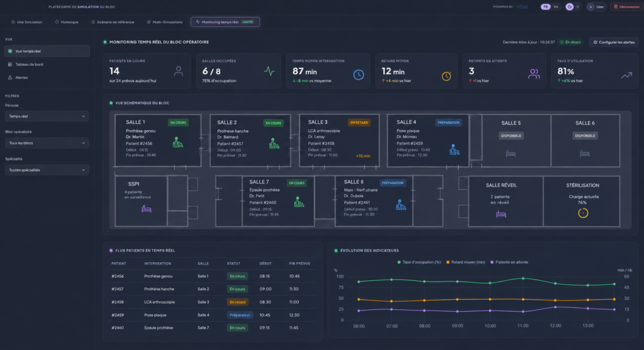
Task: Click the heartbeat icon in Salles occupées card
Action: pyautogui.click(x=269, y=71)
